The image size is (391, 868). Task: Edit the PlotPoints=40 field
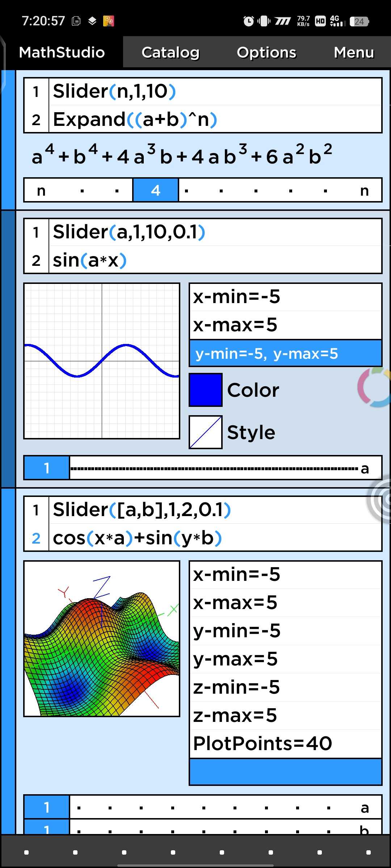tap(285, 744)
